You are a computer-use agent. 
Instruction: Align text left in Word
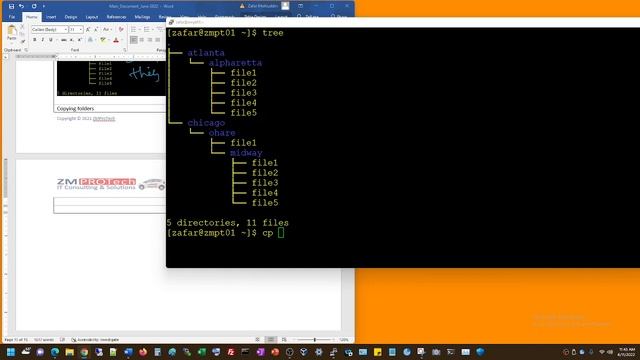point(133,40)
